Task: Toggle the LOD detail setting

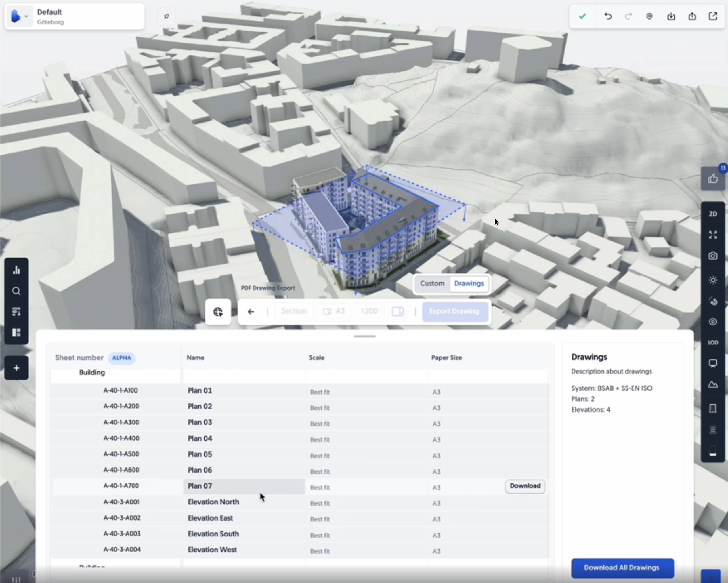Action: 713,342
